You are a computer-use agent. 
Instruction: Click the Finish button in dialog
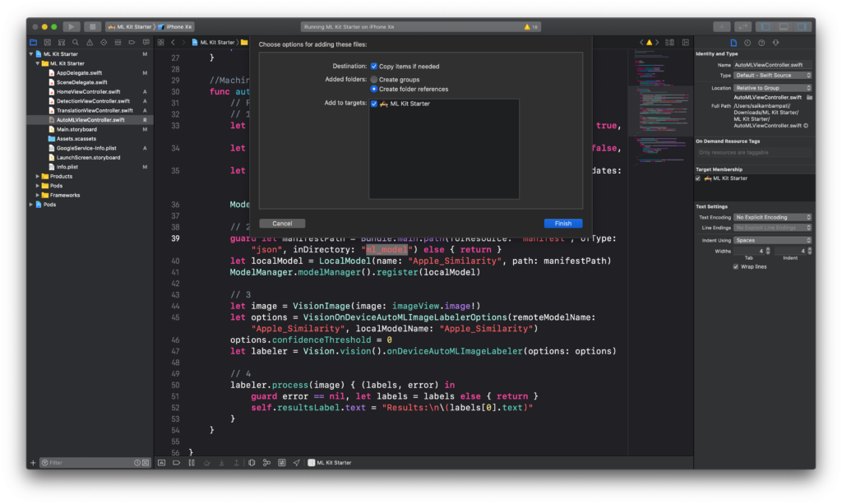[562, 224]
